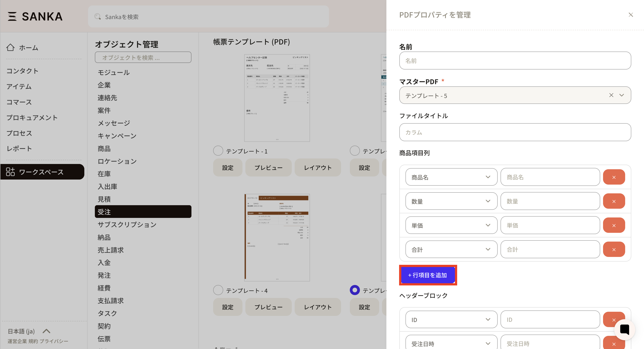Click the SANKA hamburger menu icon
644x349 pixels.
tap(12, 16)
